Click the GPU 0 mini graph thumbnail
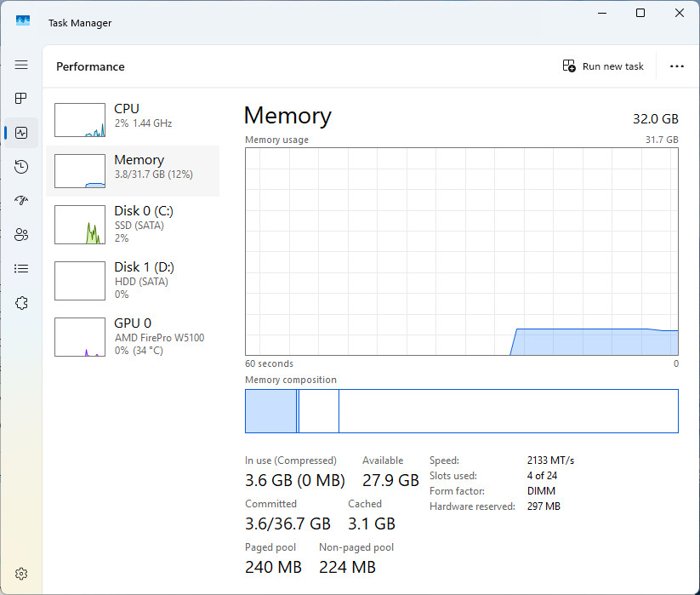The width and height of the screenshot is (700, 595). click(80, 337)
